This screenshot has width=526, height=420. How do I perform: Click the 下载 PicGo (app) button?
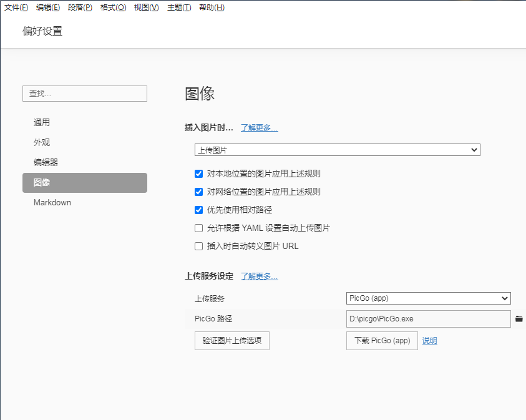click(x=382, y=341)
